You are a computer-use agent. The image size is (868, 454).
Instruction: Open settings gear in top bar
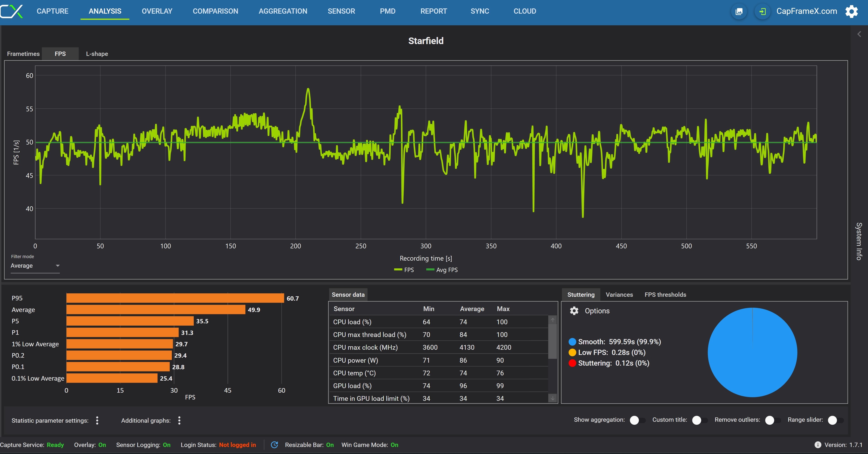pos(851,11)
